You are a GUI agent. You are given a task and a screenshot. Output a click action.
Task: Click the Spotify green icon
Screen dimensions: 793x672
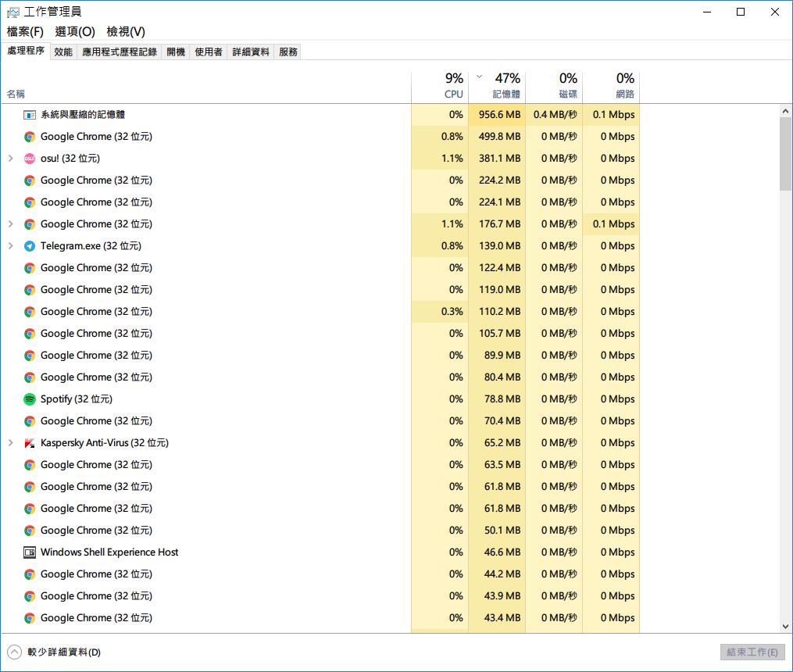click(30, 399)
